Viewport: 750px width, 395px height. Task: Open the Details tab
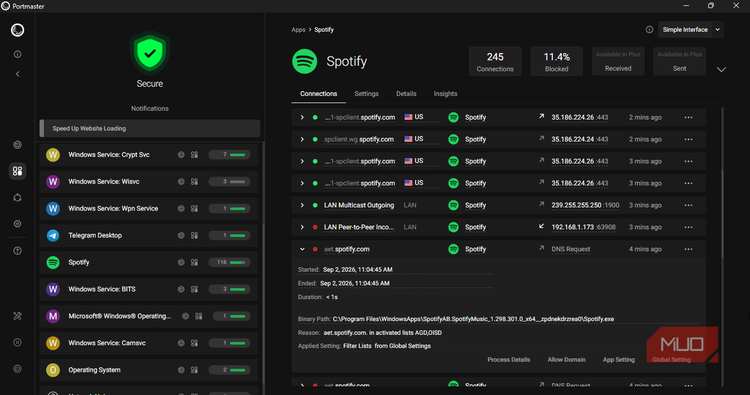pos(406,94)
